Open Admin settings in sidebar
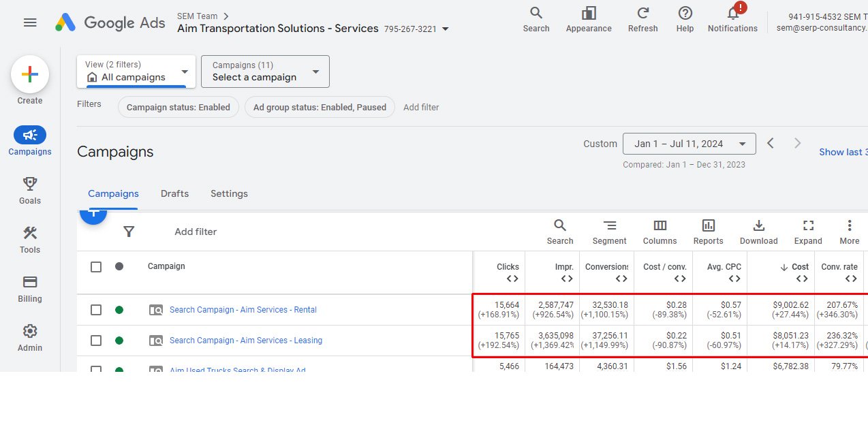868x442 pixels. [30, 337]
